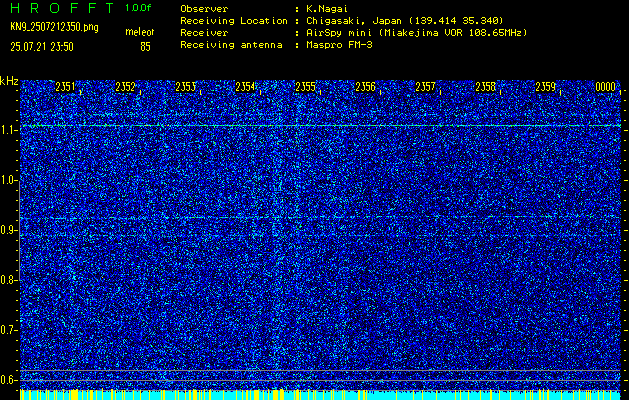This screenshot has height=400, width=629.
Task: Click the 1.1 kHz axis label
Action: point(8,130)
